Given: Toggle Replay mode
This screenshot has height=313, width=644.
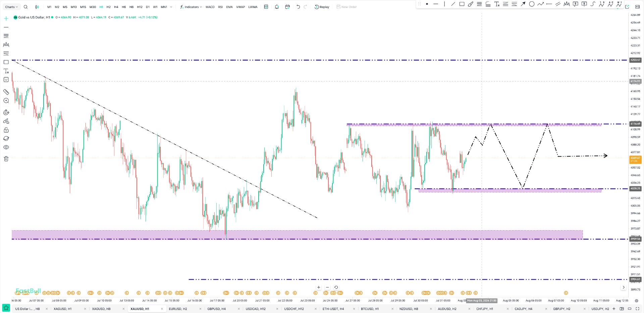Looking at the screenshot, I should 322,7.
